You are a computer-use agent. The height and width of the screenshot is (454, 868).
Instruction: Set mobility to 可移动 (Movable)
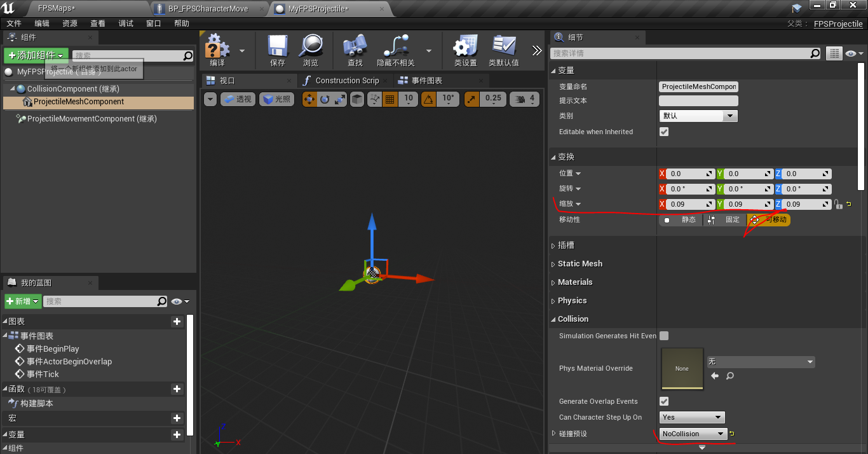[769, 219]
